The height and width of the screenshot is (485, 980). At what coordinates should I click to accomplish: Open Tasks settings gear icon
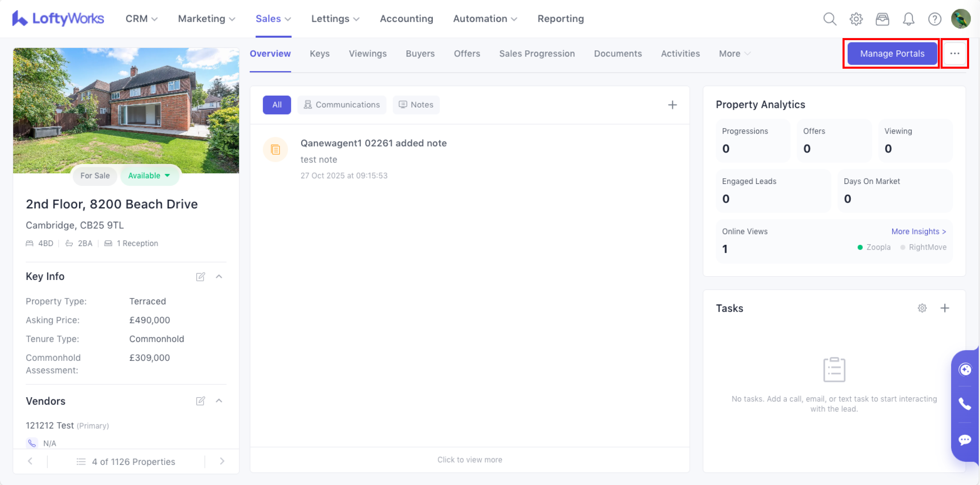click(922, 308)
